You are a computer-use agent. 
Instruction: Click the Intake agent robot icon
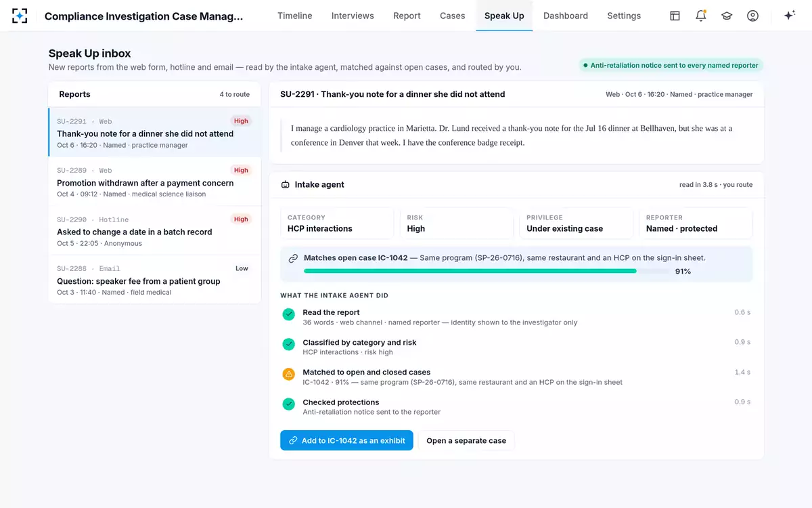[286, 184]
